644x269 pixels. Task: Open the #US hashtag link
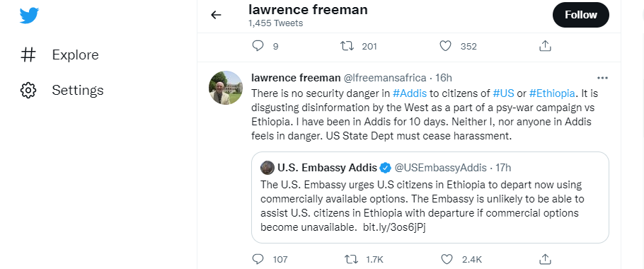pos(504,93)
